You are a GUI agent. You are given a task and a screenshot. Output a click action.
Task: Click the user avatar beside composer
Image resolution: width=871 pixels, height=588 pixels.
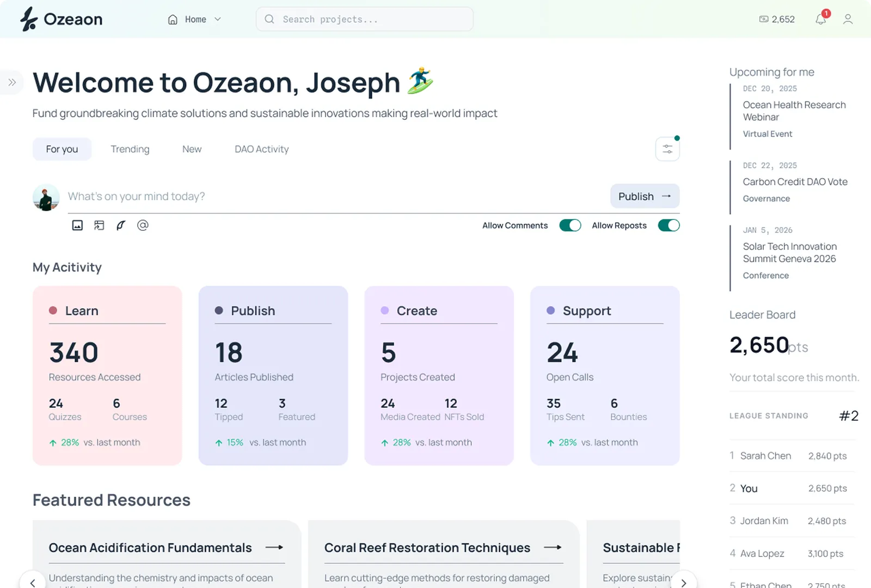coord(46,197)
